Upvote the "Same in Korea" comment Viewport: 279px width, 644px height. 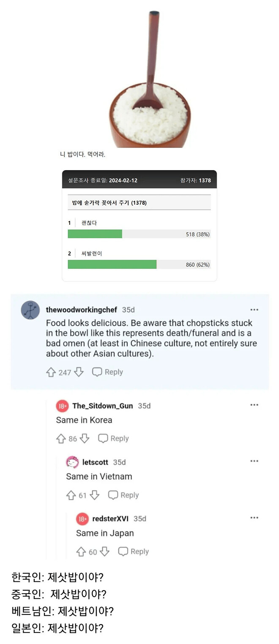pos(62,438)
